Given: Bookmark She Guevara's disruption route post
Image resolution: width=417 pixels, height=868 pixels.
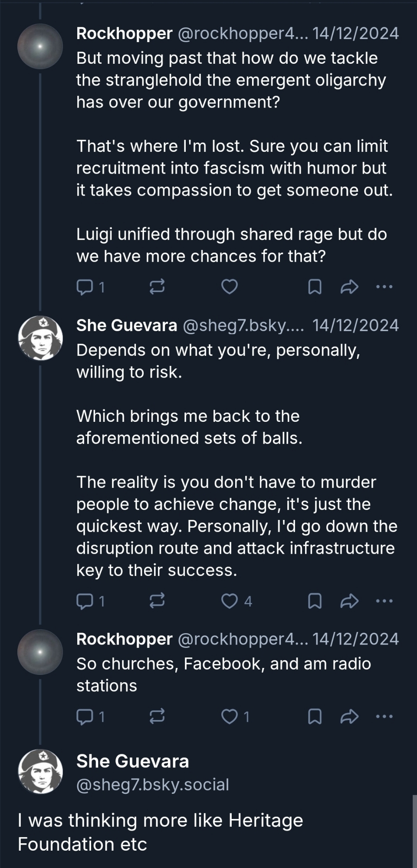Looking at the screenshot, I should tap(315, 601).
